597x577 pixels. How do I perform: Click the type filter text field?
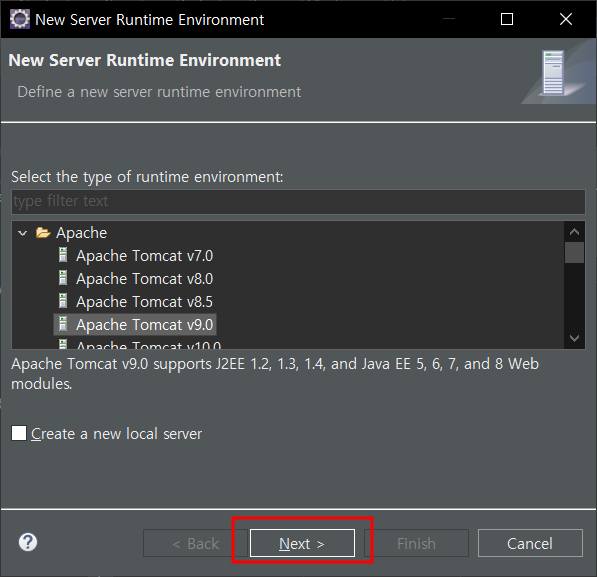coord(298,201)
